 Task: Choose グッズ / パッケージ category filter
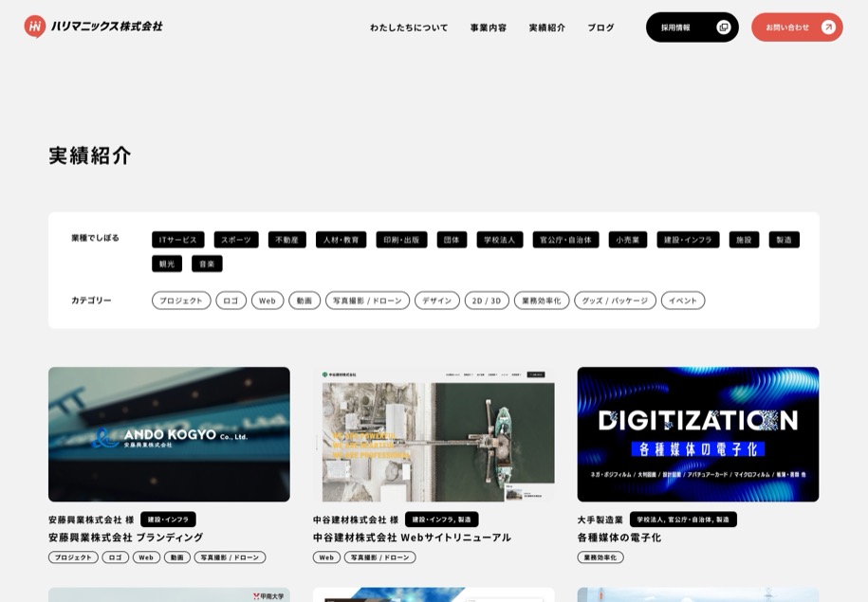[x=615, y=301]
